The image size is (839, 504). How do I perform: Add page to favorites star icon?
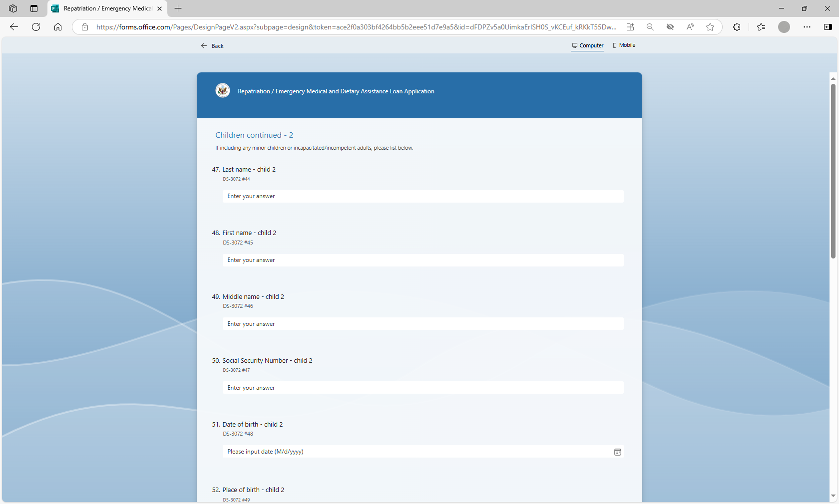click(710, 27)
